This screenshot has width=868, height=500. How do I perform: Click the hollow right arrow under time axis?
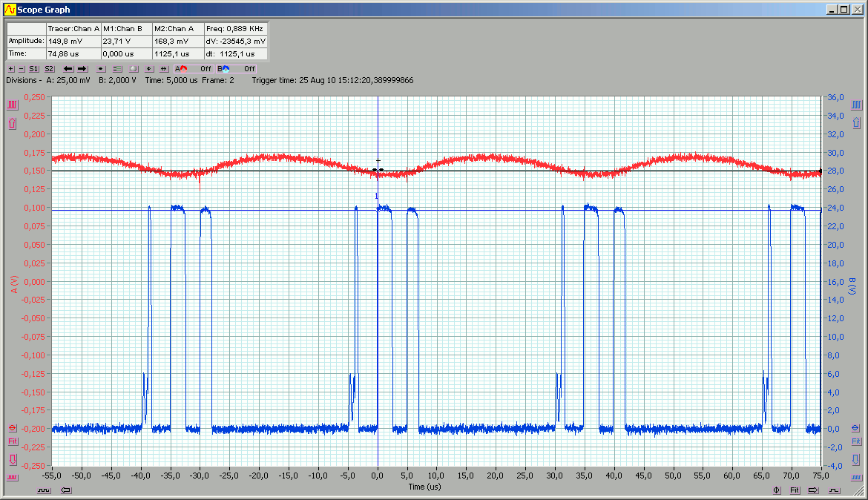click(813, 490)
